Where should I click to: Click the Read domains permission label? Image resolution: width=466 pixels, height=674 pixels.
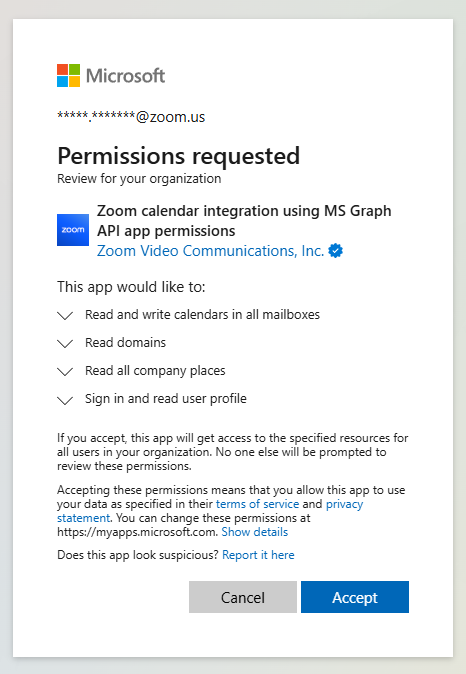click(x=126, y=343)
